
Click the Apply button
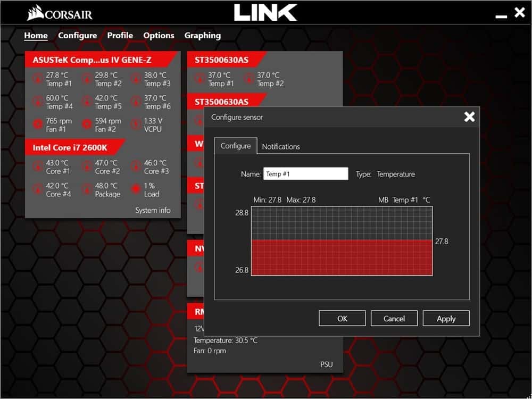(x=446, y=318)
